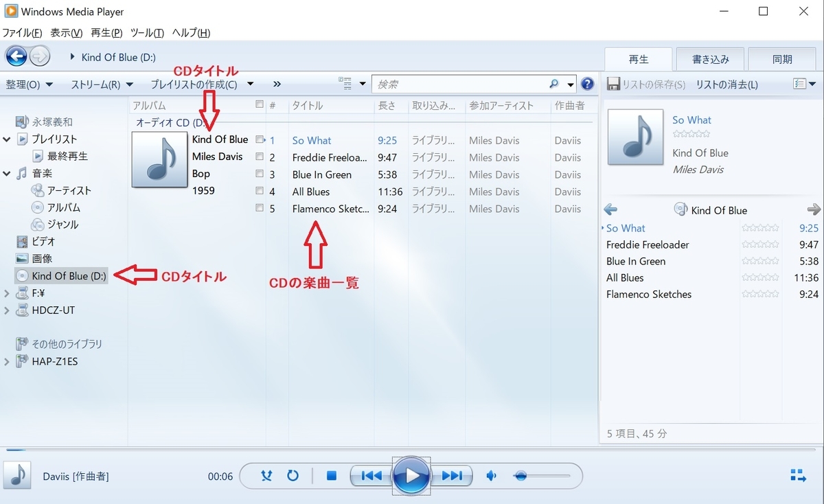Toggle the select-all tracks checkbox in header
The height and width of the screenshot is (504, 824).
click(260, 105)
